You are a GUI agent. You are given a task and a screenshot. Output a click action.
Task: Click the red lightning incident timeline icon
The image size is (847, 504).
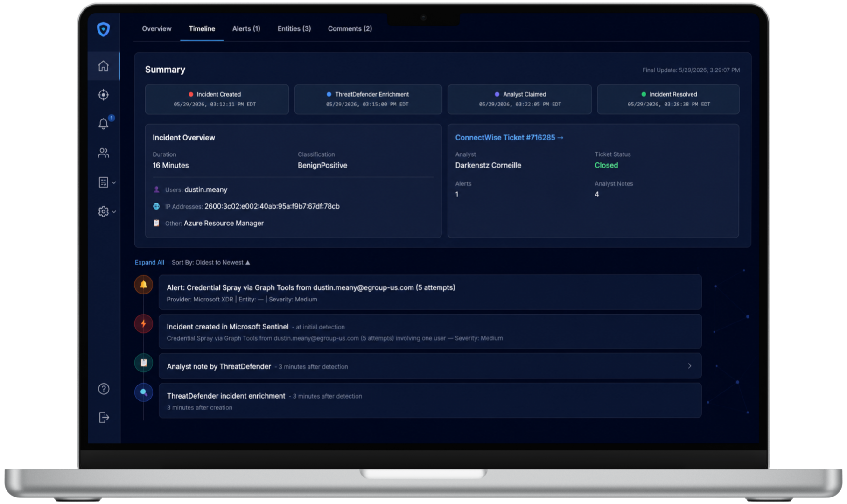[143, 323]
